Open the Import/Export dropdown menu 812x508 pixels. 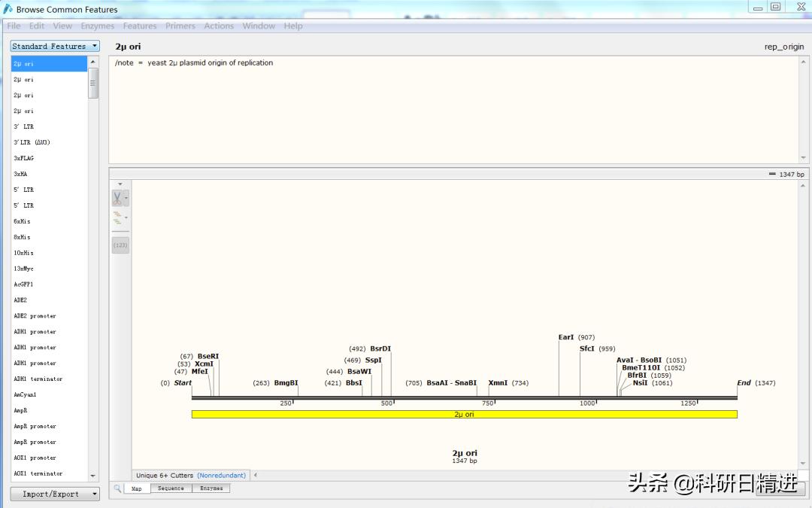click(54, 494)
